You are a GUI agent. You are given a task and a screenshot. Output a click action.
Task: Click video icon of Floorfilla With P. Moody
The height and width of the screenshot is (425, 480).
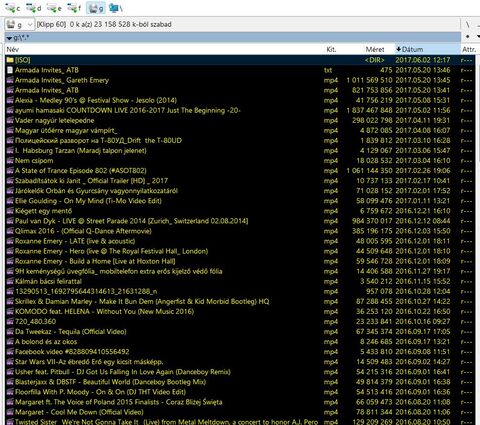(x=10, y=392)
